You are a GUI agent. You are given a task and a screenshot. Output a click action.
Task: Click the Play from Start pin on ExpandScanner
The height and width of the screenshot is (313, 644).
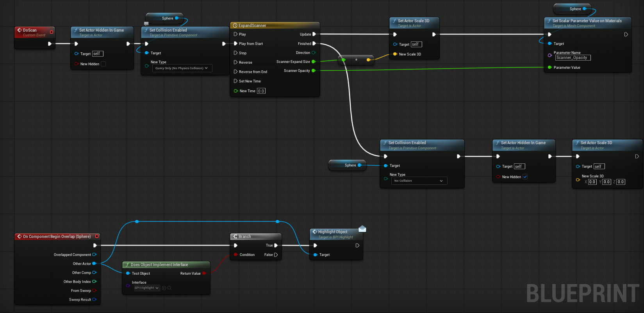coord(235,44)
